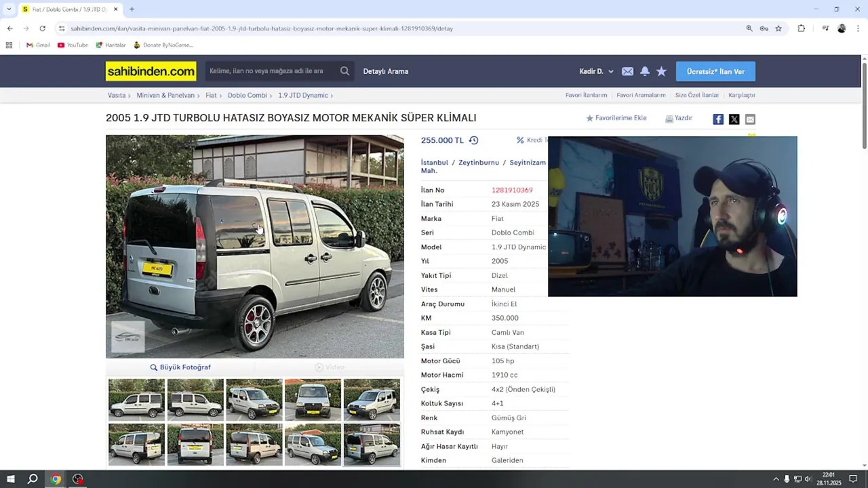Image resolution: width=868 pixels, height=488 pixels.
Task: Open Windows taskbar search
Action: pos(33,479)
